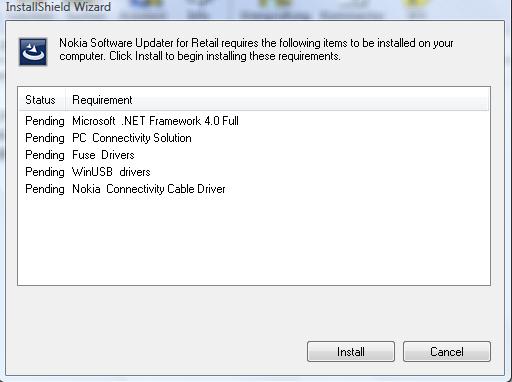This screenshot has width=512, height=382.
Task: Select the WinUSB drivers requirement
Action: 111,172
